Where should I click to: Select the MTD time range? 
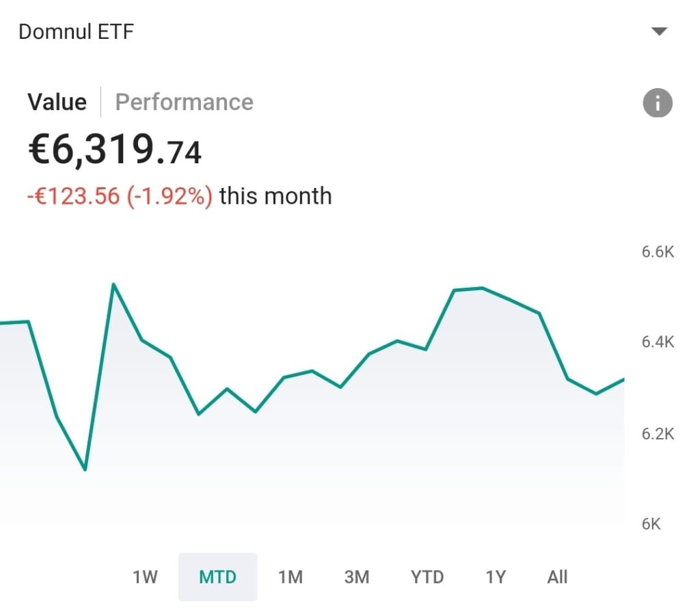pyautogui.click(x=217, y=577)
